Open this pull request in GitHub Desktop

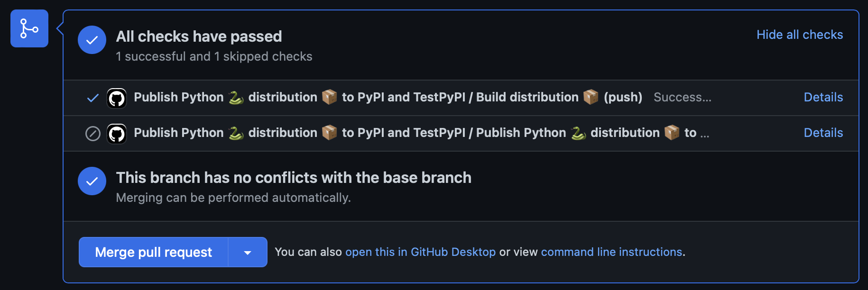click(420, 252)
